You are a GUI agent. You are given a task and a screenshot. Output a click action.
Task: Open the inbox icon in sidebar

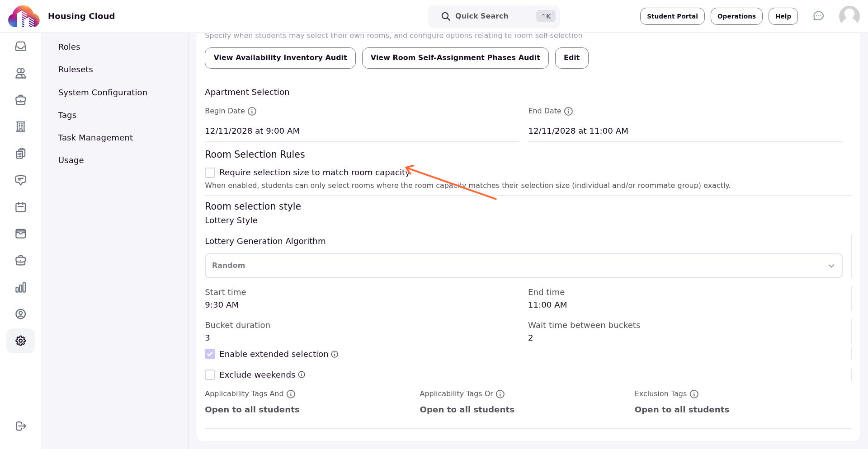click(x=20, y=46)
